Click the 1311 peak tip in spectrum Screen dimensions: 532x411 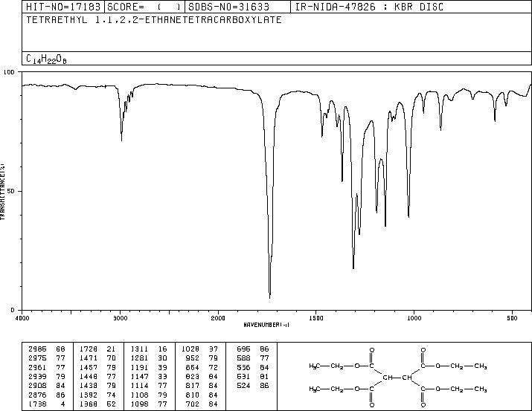(353, 268)
